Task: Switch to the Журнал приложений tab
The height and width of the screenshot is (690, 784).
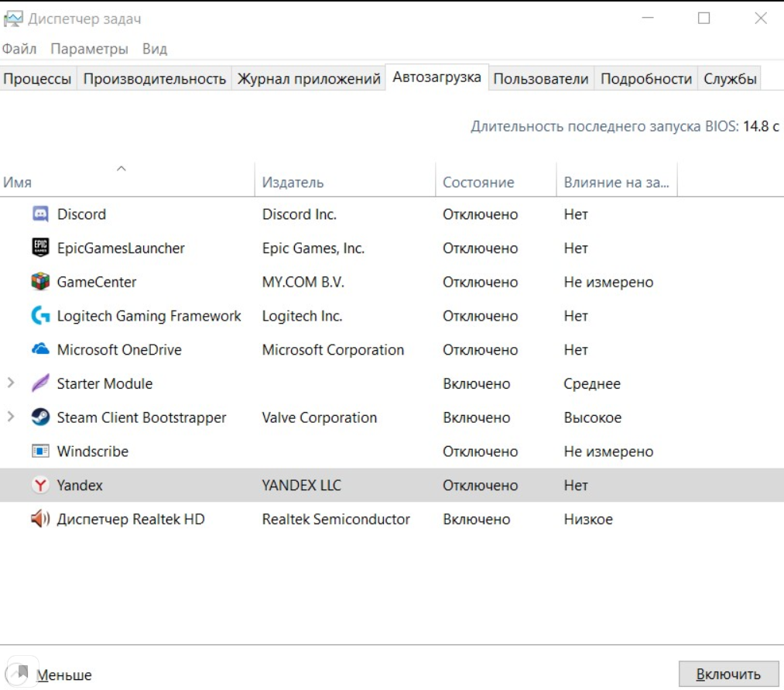Action: 309,78
